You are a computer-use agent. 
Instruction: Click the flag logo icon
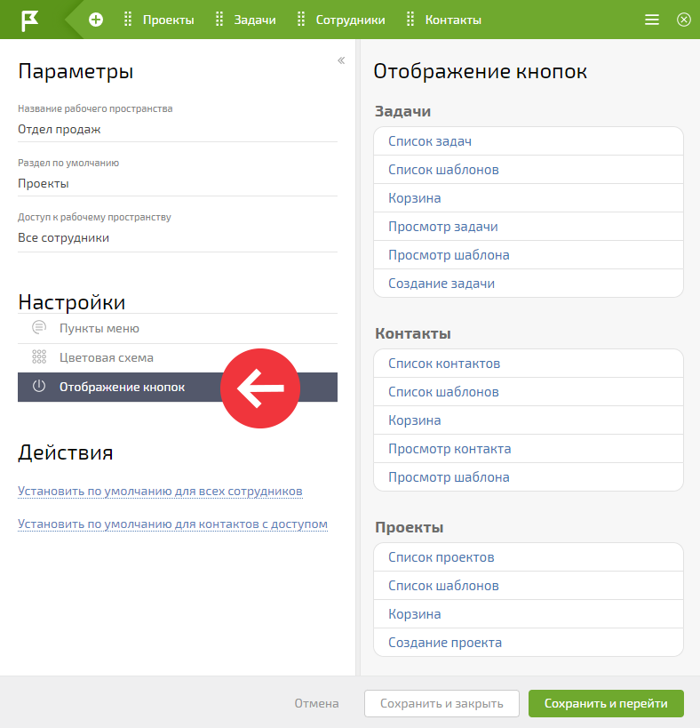click(29, 20)
